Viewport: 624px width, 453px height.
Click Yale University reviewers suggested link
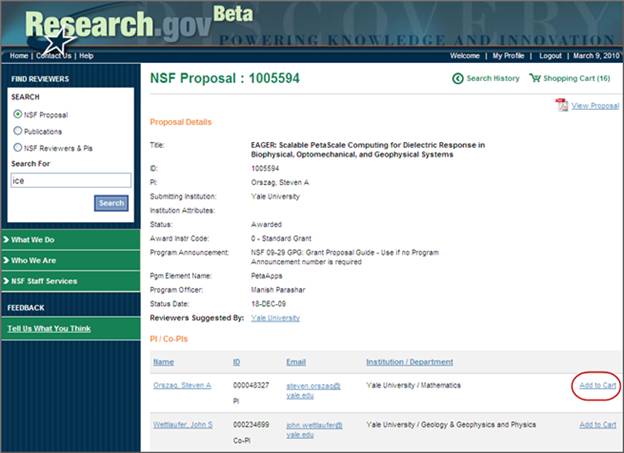click(275, 318)
